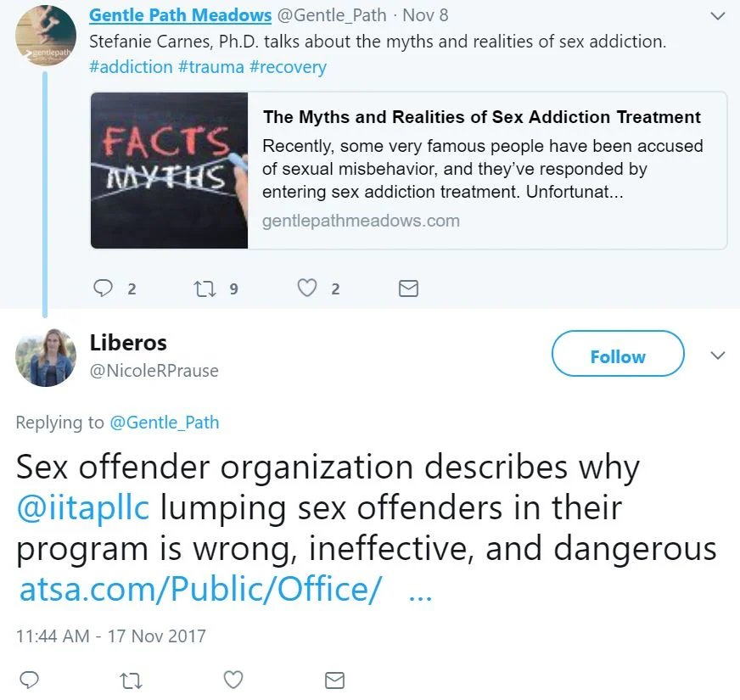Open @Gentle_Path in Replying to line
The height and width of the screenshot is (700, 740).
point(165,423)
